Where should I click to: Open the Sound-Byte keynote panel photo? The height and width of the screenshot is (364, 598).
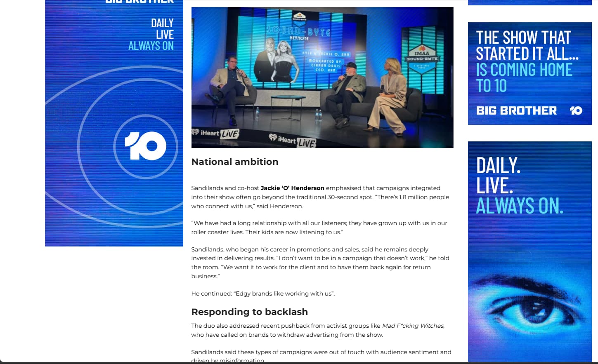point(322,77)
